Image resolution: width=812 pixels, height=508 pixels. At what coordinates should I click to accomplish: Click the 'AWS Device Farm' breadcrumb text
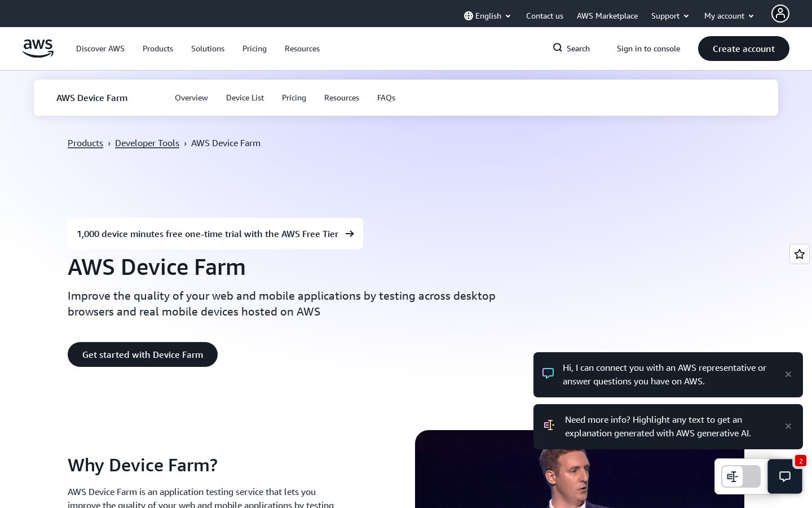click(x=226, y=143)
